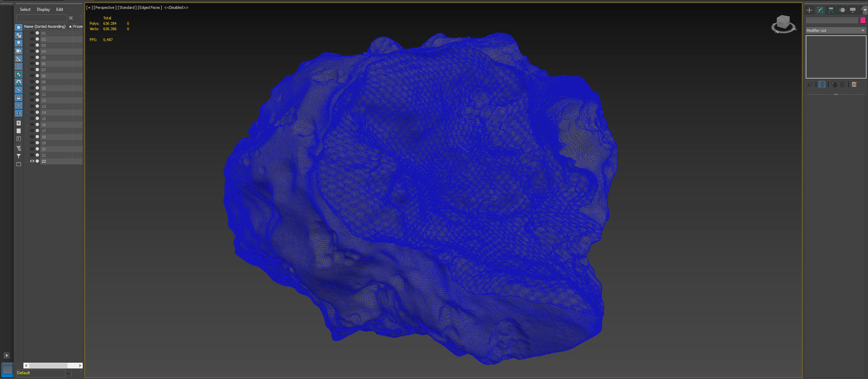Click the Scene Explorer search input field
Viewport: 868px width, 379px height.
[42, 18]
